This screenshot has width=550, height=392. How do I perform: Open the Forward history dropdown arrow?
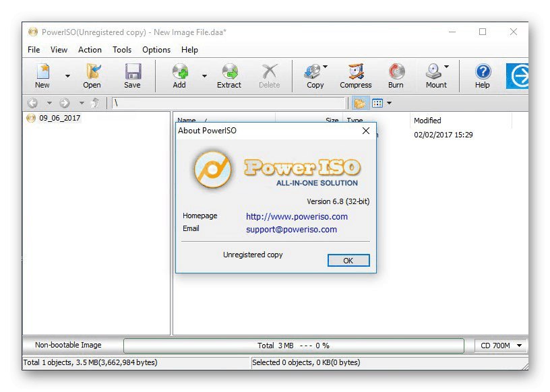tap(82, 103)
